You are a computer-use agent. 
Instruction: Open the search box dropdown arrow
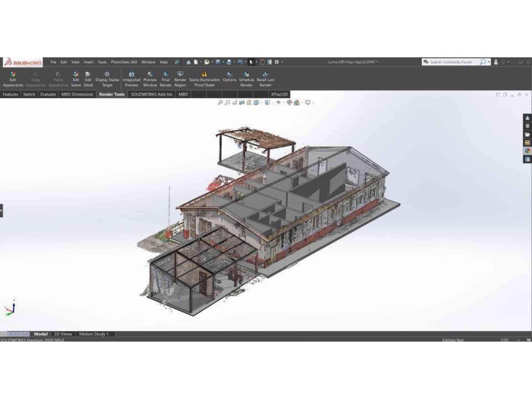pyautogui.click(x=489, y=62)
